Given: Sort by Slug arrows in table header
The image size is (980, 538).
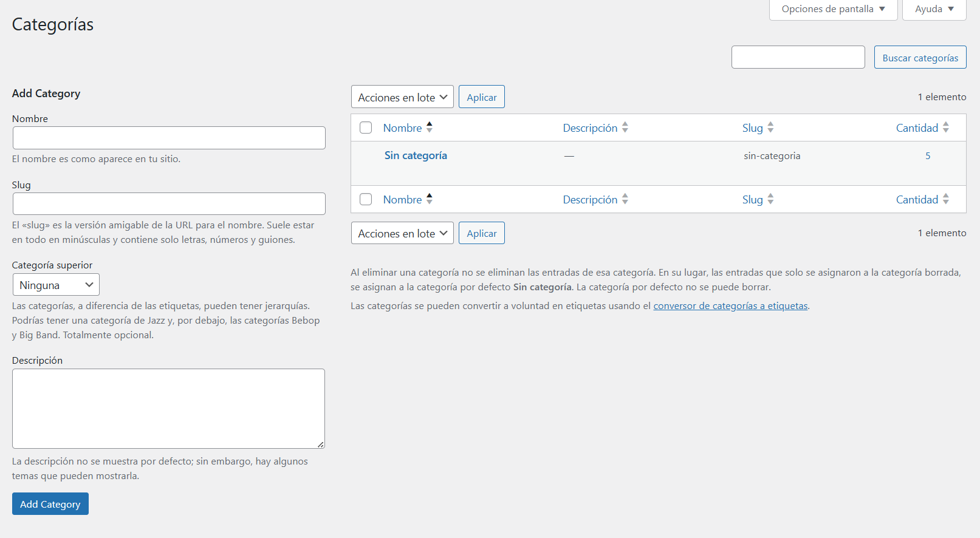Looking at the screenshot, I should point(770,128).
